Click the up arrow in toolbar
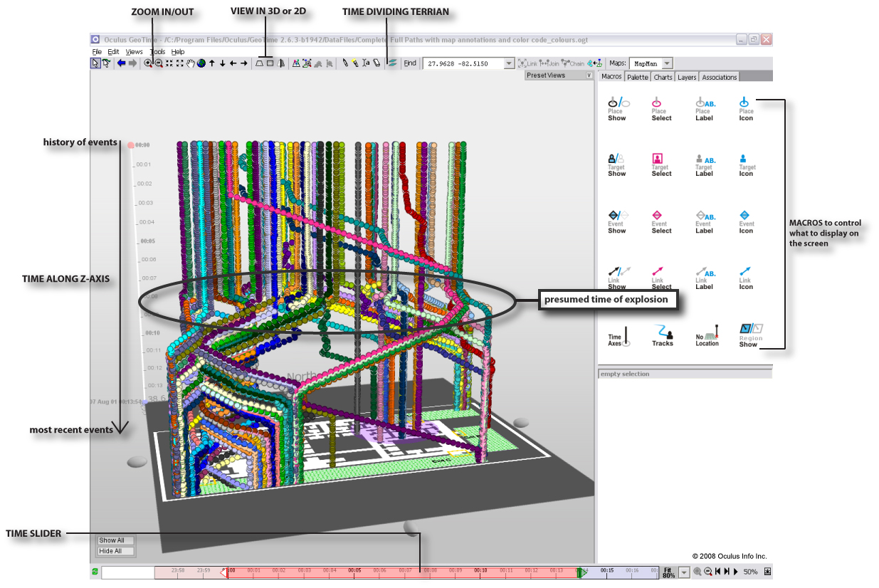Image resolution: width=879 pixels, height=588 pixels. 211,63
